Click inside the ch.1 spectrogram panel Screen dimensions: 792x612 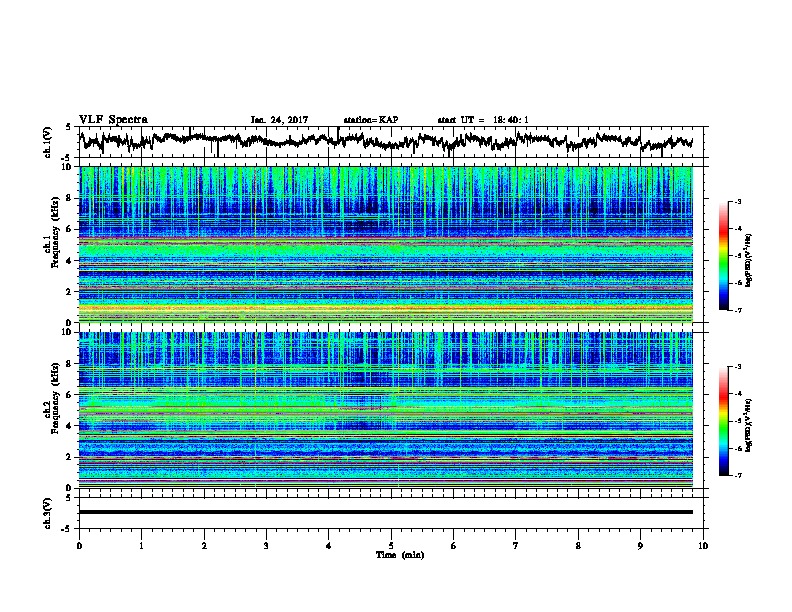[x=386, y=244]
